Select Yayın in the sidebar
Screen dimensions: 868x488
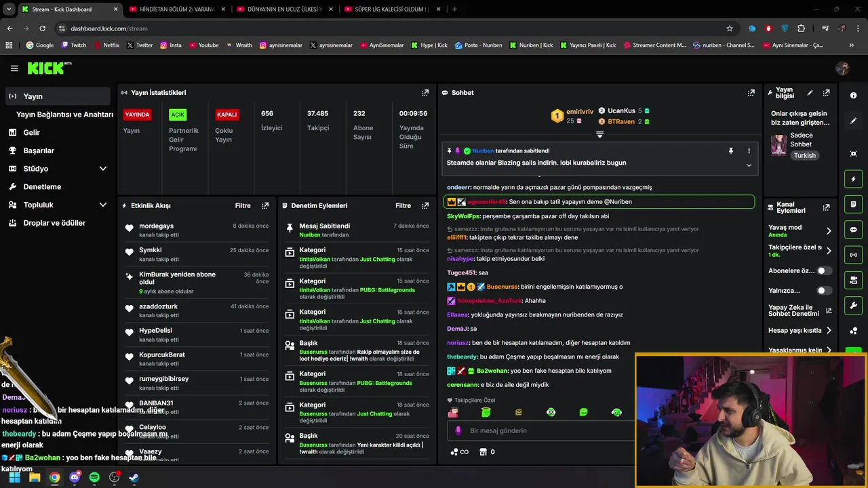pyautogui.click(x=58, y=96)
